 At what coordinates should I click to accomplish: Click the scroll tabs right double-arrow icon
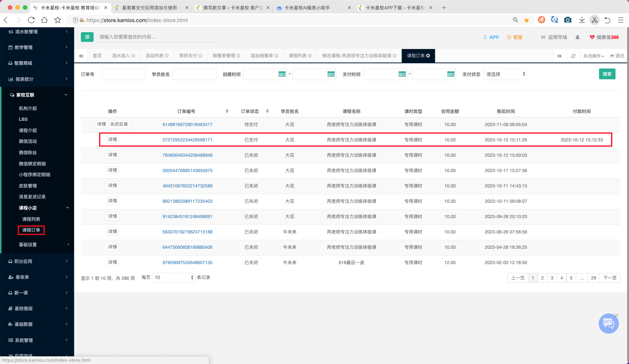click(559, 56)
